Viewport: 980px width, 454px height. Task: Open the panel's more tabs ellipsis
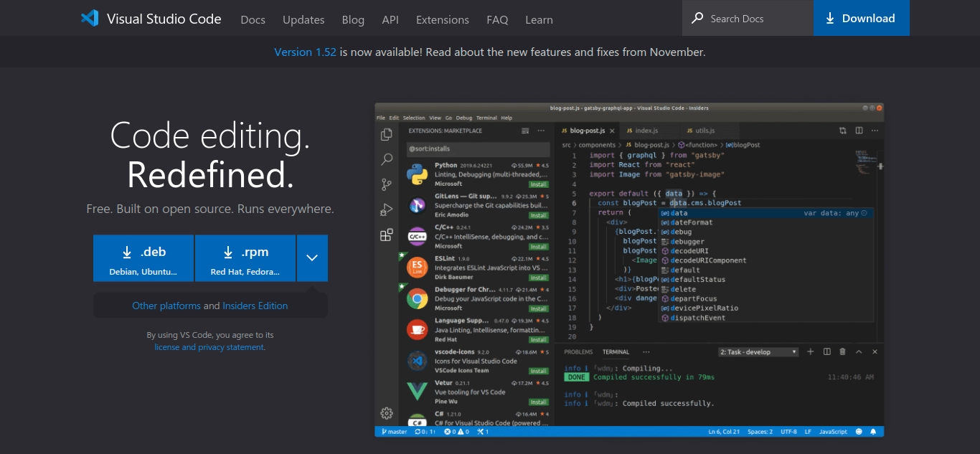[646, 351]
